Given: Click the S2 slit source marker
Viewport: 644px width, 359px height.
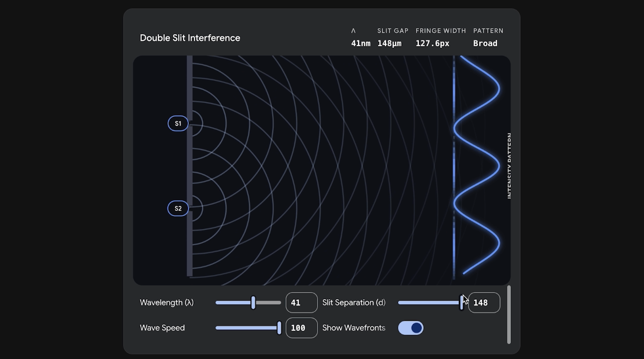Looking at the screenshot, I should coord(178,208).
